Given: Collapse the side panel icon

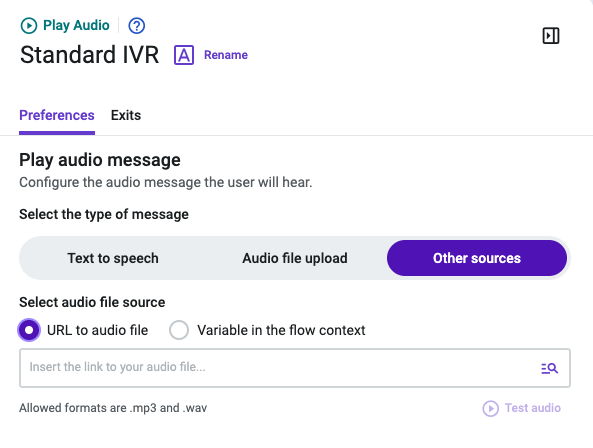Looking at the screenshot, I should pos(551,36).
